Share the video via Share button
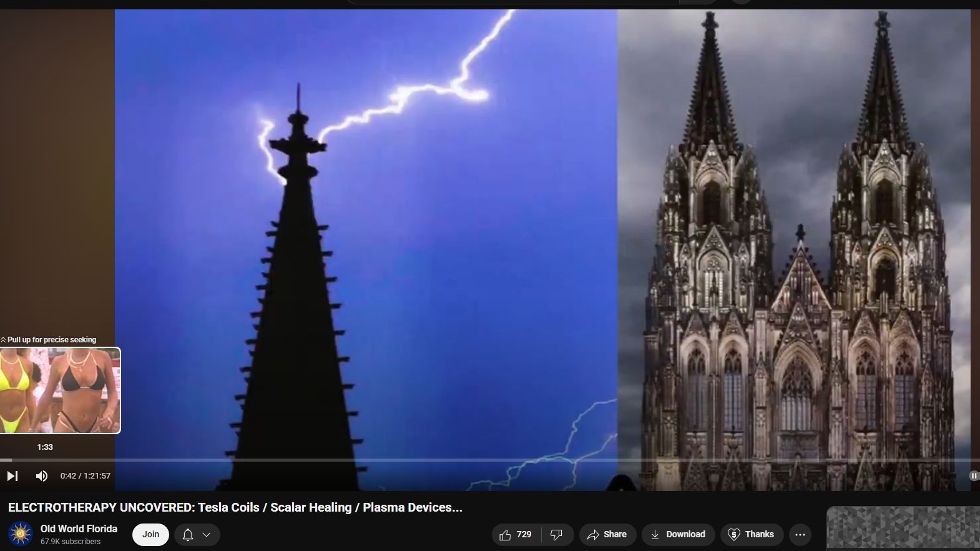Viewport: 980px width, 551px height. click(x=607, y=535)
